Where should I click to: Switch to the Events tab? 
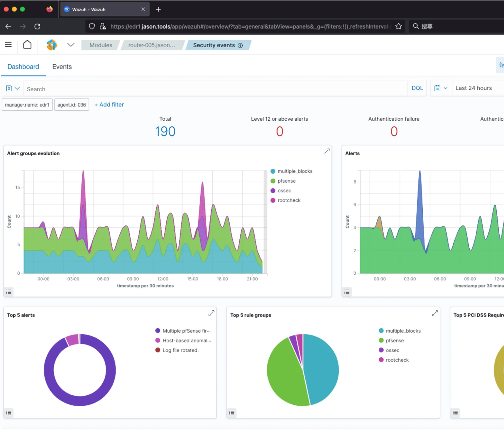pyautogui.click(x=62, y=67)
